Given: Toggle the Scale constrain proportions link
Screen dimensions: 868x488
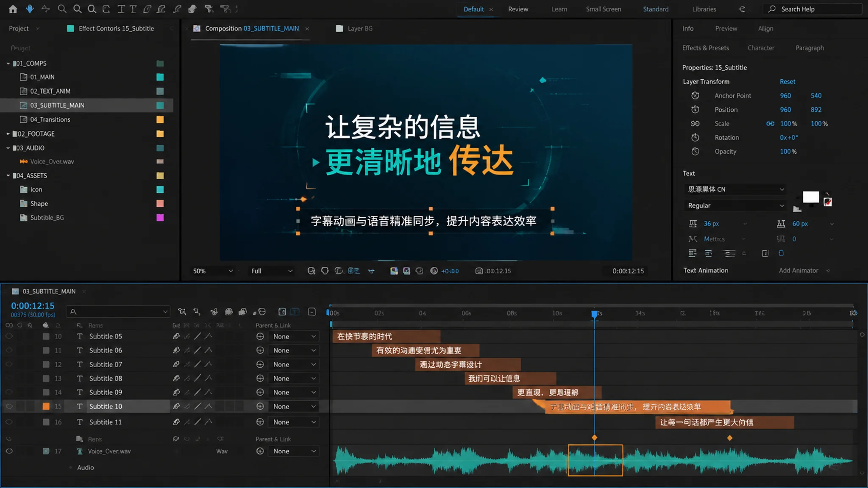Looking at the screenshot, I should [x=770, y=124].
